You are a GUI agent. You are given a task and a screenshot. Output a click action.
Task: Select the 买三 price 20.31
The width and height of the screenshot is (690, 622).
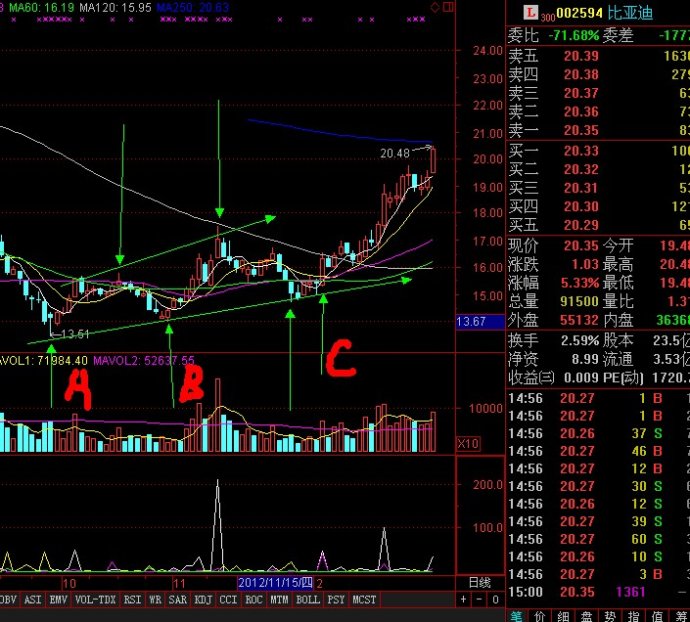(x=581, y=188)
